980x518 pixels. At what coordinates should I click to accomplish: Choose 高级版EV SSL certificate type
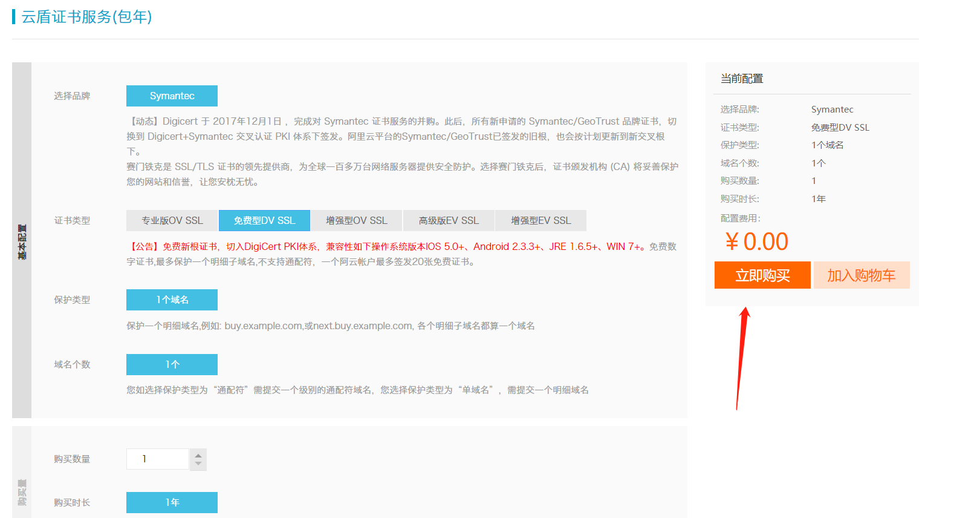[449, 220]
